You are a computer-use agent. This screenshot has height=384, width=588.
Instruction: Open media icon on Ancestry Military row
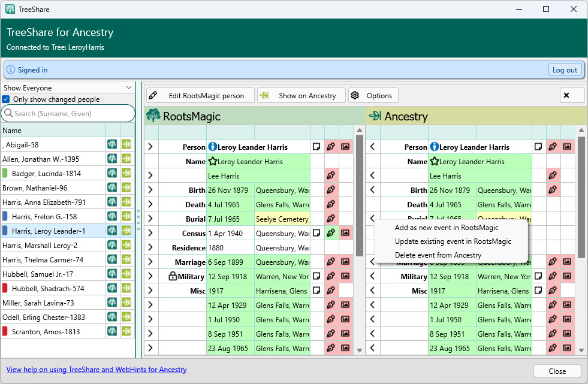567,276
